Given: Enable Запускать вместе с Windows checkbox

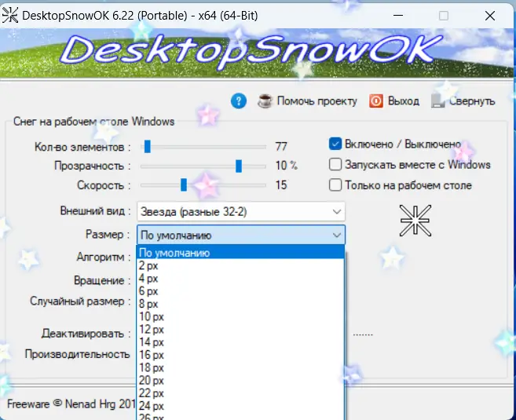Looking at the screenshot, I should tap(335, 164).
